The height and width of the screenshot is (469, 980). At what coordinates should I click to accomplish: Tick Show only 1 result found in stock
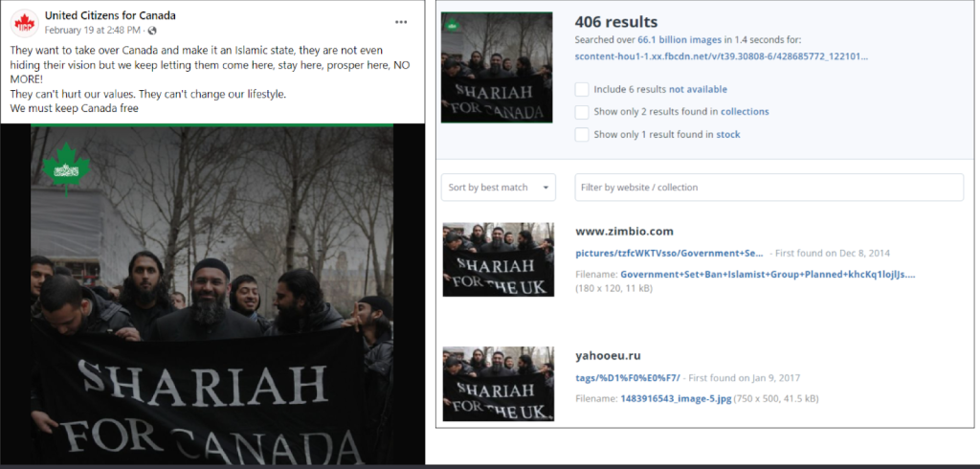click(x=582, y=135)
